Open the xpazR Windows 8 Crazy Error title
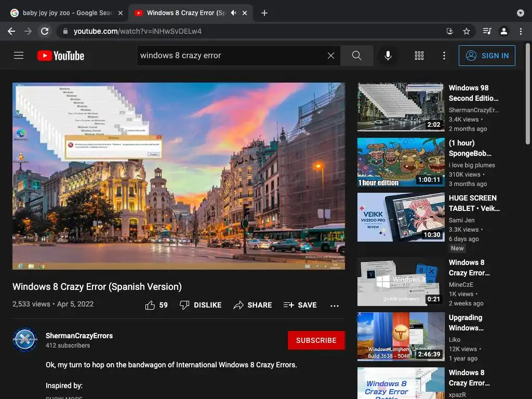Screen dimensions: 532x399 [x=469, y=378]
